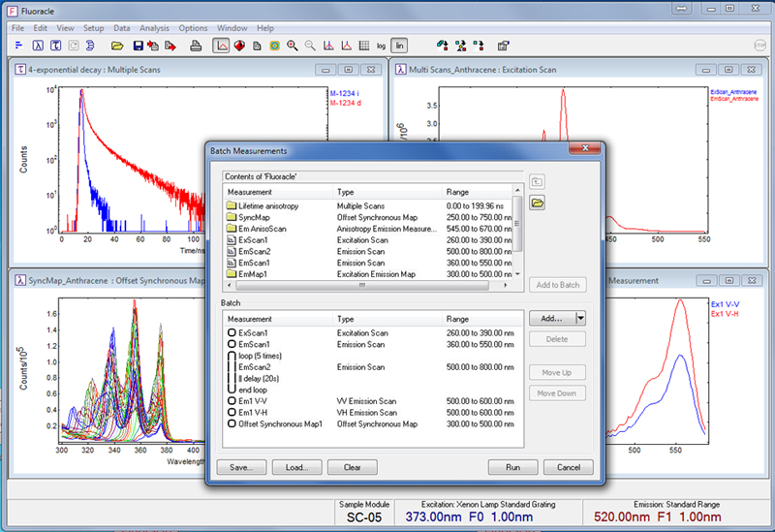Viewport: 775px width, 532px height.
Task: Click the lambda spectral scan toolbar icon
Action: pyautogui.click(x=39, y=46)
